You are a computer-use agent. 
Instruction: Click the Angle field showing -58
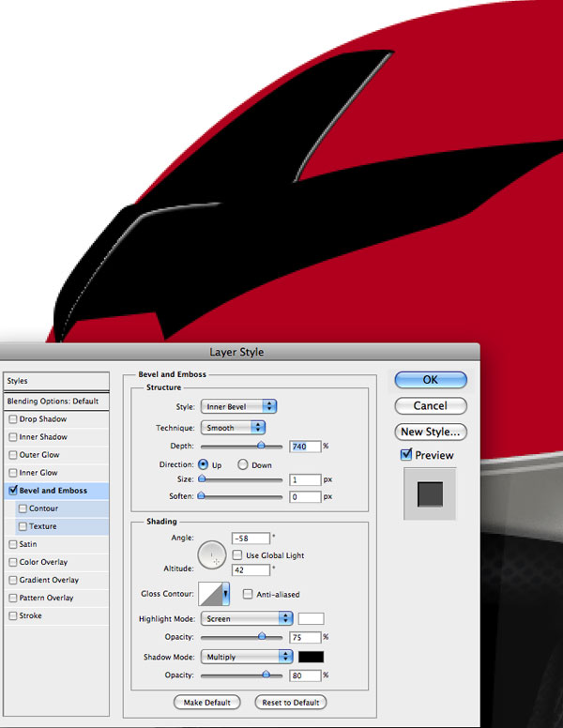tap(251, 538)
